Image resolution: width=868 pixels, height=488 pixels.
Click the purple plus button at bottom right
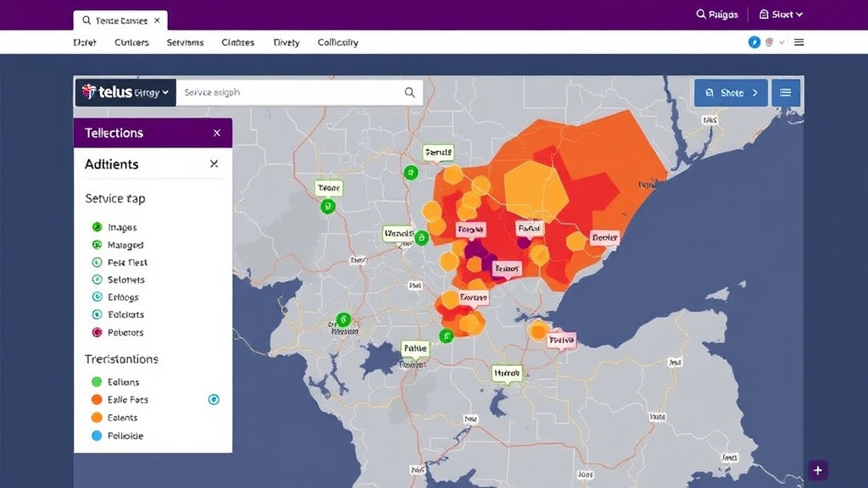point(817,470)
